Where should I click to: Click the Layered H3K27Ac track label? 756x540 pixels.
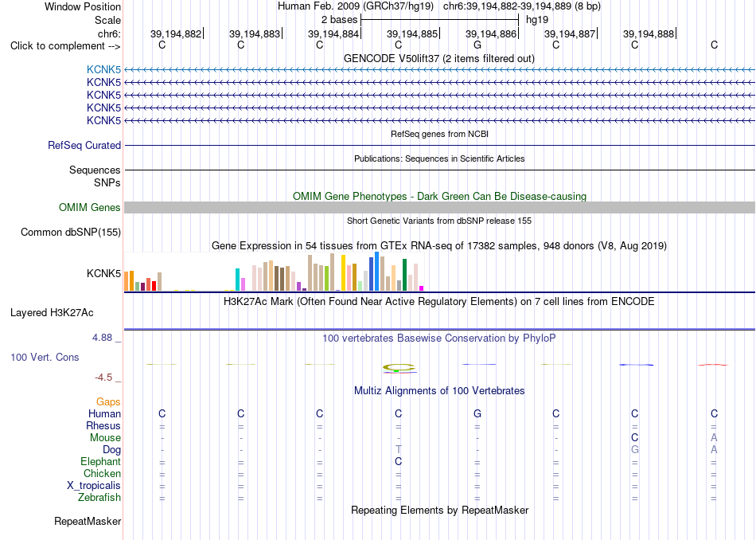click(x=52, y=313)
